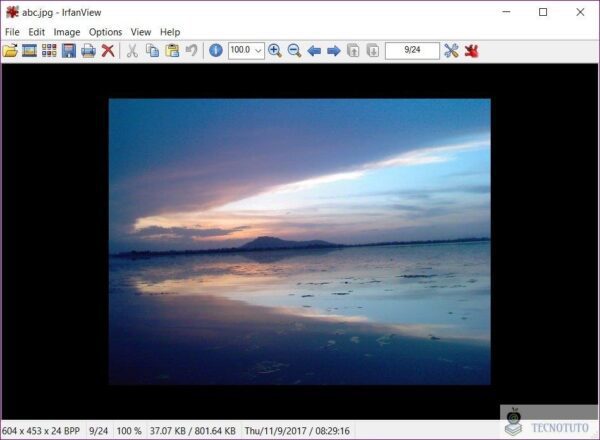Click the 100 % status bar entry

[129, 431]
